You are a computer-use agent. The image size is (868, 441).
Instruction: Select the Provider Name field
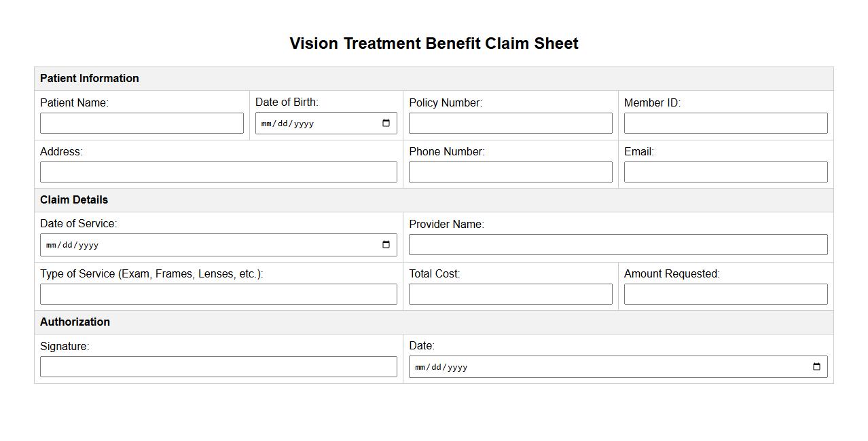617,245
